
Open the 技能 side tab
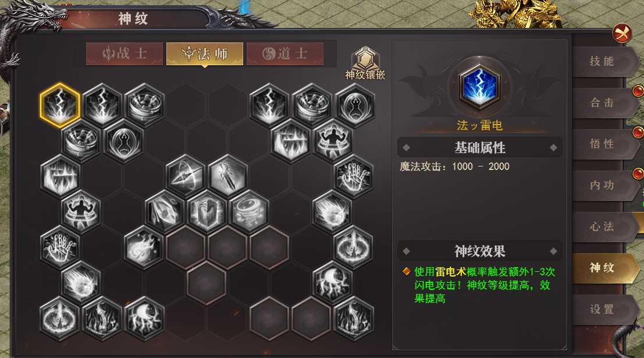coord(604,62)
